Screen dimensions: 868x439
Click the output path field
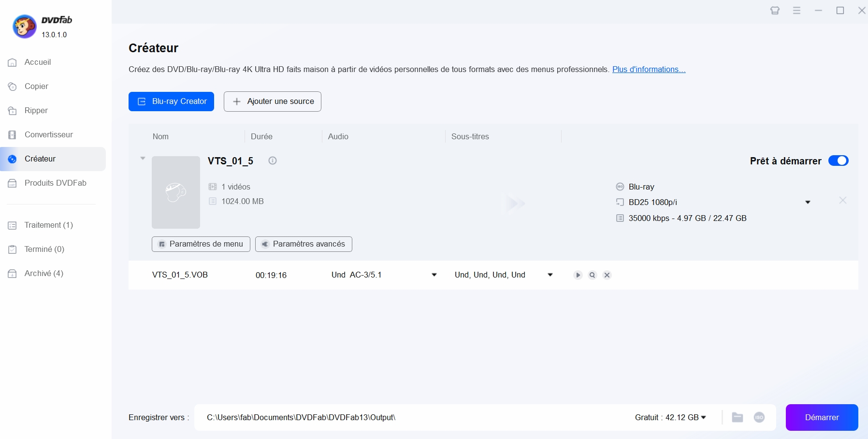[411, 418]
